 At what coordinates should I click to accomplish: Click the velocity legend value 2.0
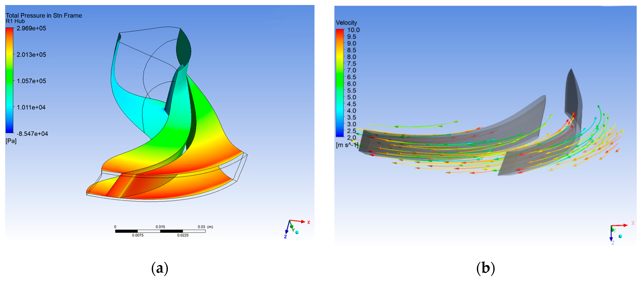(x=351, y=137)
